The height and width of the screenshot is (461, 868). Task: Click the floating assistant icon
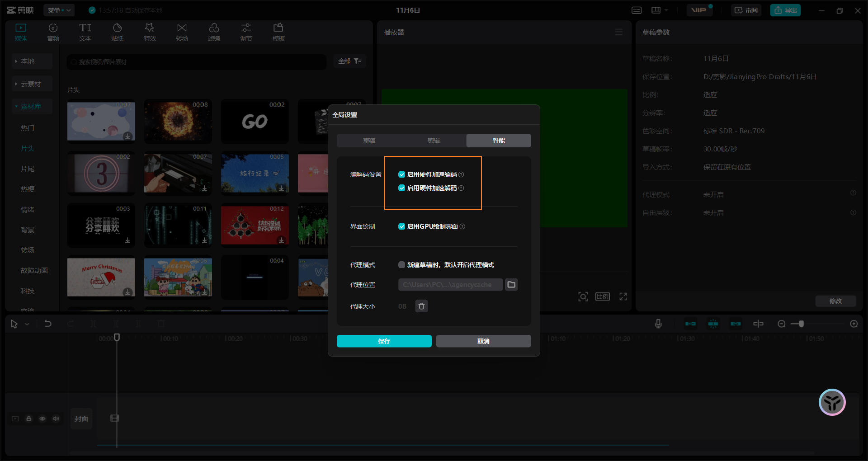point(832,402)
